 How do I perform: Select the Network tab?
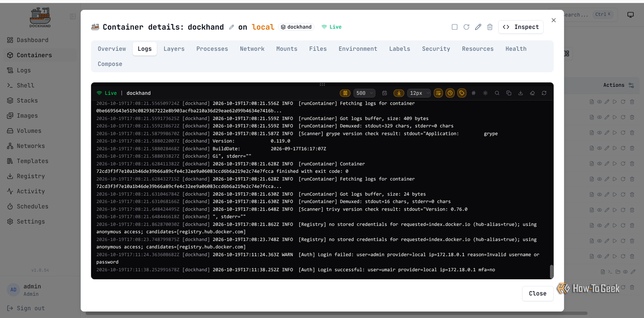[252, 49]
